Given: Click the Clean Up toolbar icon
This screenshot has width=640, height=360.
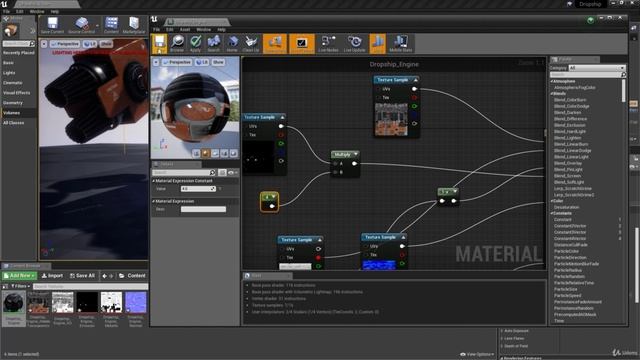Looking at the screenshot, I should click(x=251, y=44).
